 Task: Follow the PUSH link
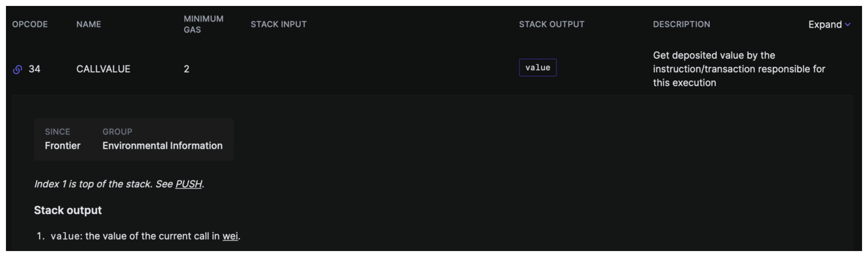click(x=188, y=184)
